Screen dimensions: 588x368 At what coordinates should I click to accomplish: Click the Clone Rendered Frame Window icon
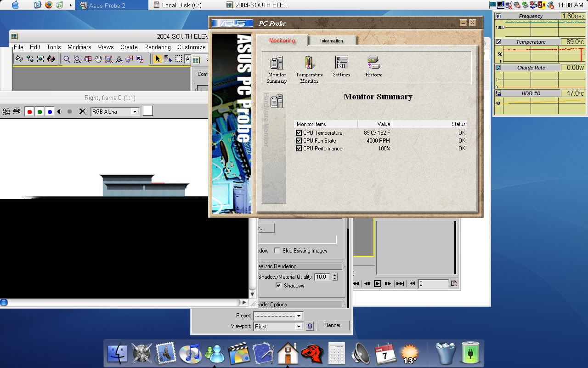coord(6,111)
